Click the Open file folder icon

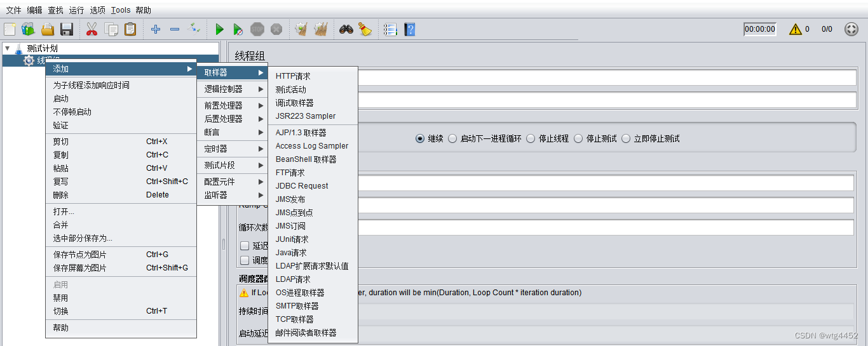click(x=48, y=29)
